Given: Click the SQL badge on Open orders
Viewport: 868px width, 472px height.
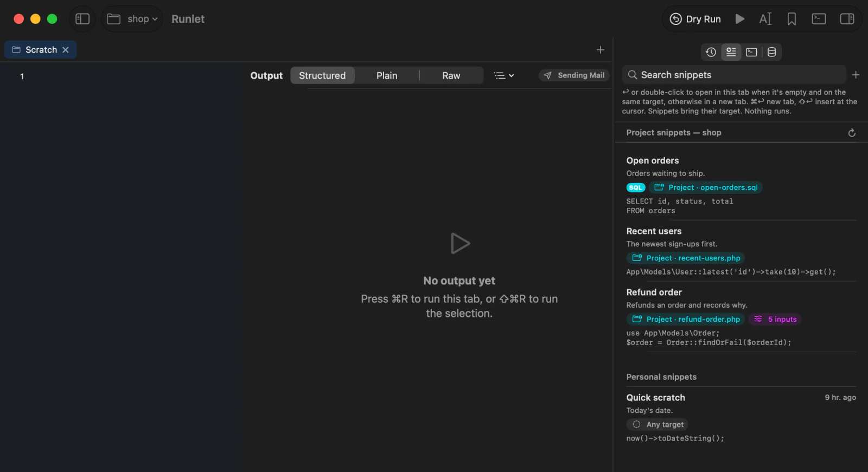Looking at the screenshot, I should click(636, 188).
